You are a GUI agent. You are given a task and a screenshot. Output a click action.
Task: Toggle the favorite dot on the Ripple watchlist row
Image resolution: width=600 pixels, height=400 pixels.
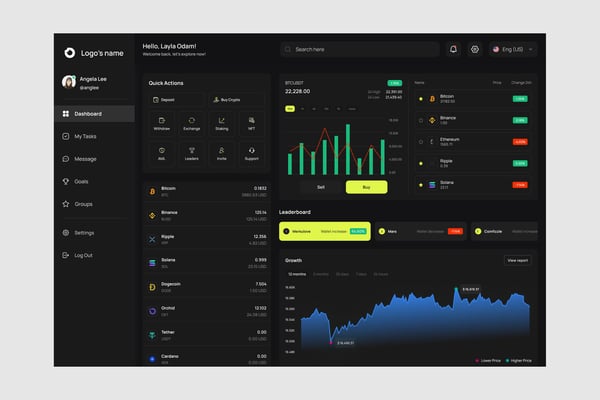tap(421, 163)
